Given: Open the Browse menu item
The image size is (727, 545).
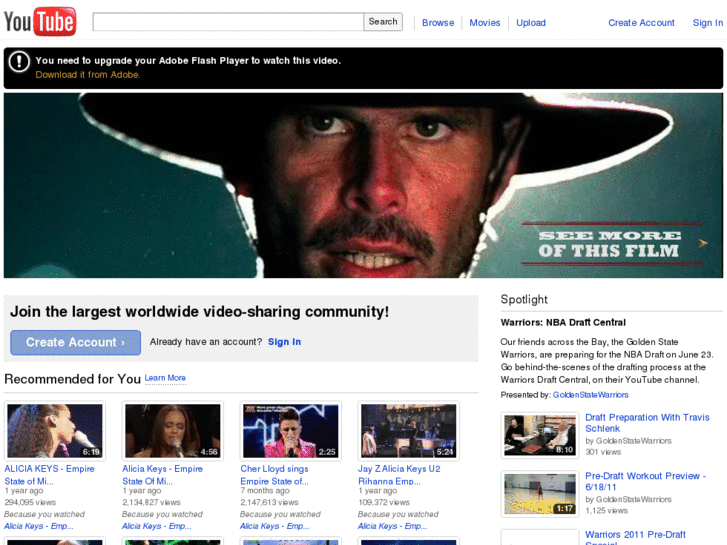Looking at the screenshot, I should [437, 23].
